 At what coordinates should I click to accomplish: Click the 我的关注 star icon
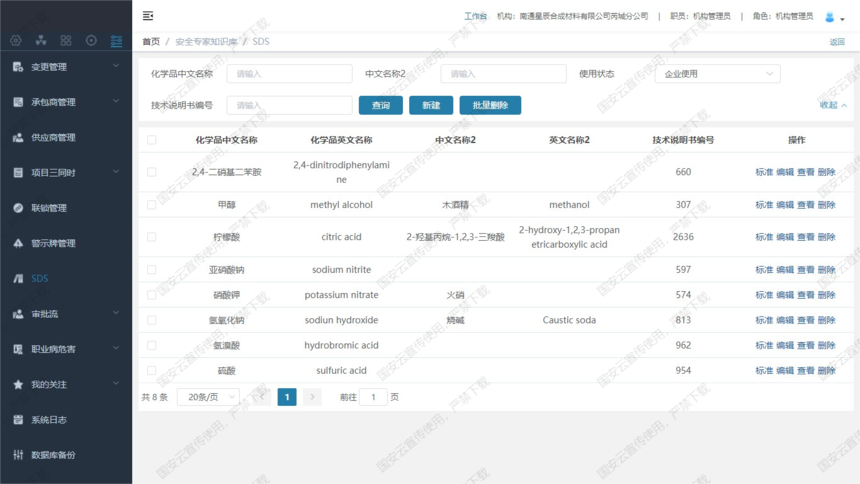click(18, 384)
